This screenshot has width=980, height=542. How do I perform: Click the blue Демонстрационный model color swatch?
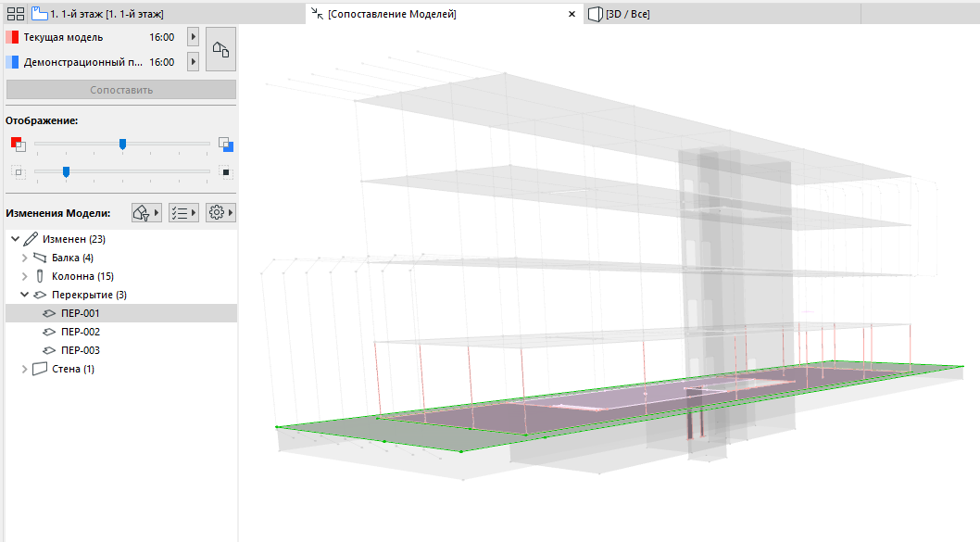click(x=12, y=62)
